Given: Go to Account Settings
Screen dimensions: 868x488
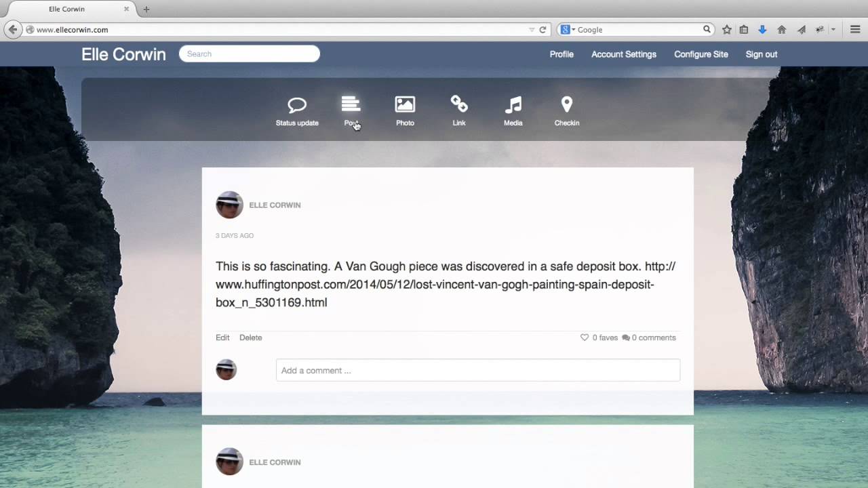Looking at the screenshot, I should [623, 54].
